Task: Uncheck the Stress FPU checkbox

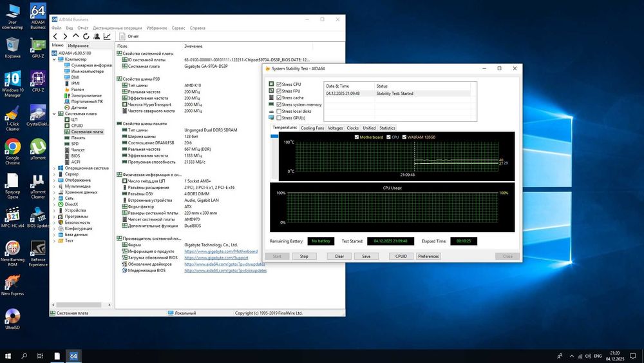Action: (279, 91)
